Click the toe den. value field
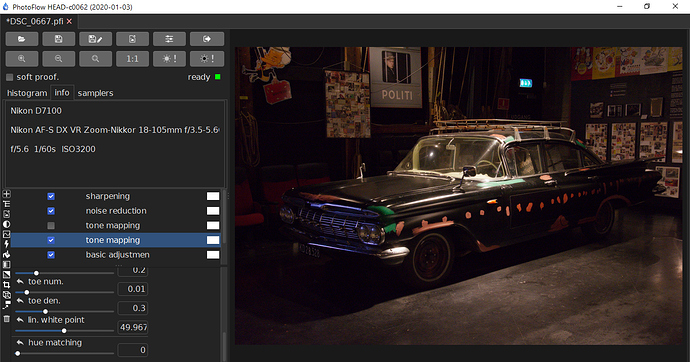Screen dimensions: 690x362 132,308
